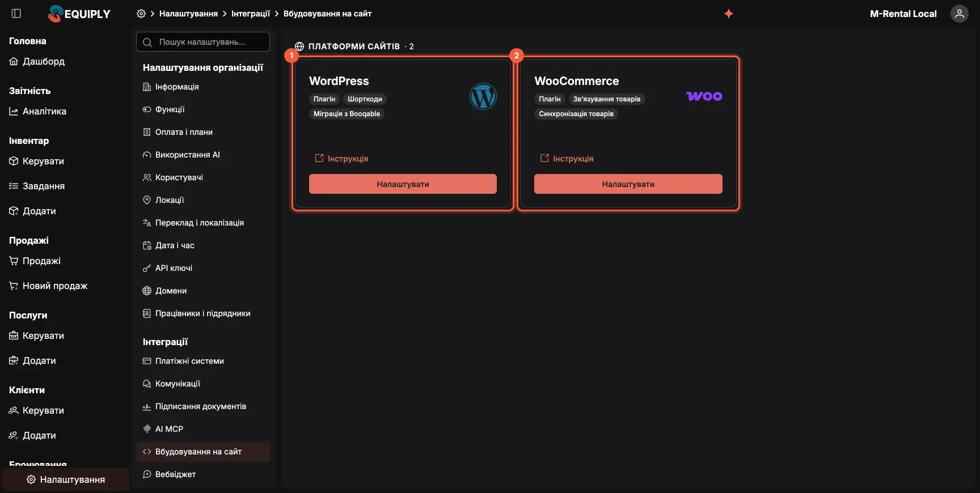980x493 pixels.
Task: Click the Налаштування breadcrumb link
Action: pos(188,14)
